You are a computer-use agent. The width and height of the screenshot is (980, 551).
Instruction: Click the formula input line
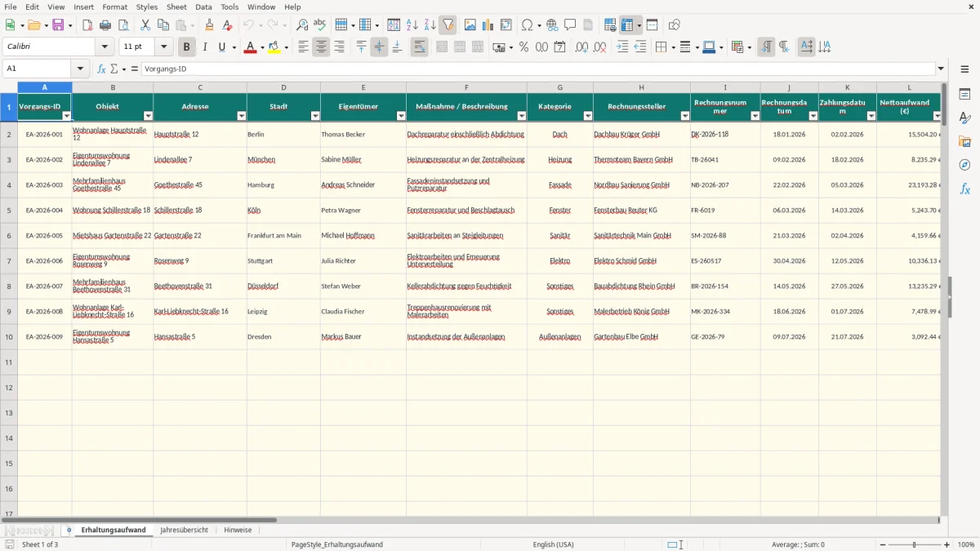537,69
